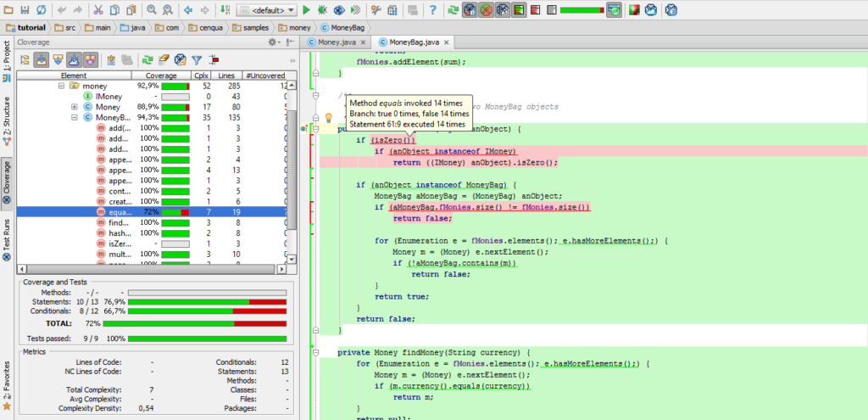Viewport: 868px width, 420px height.
Task: Click the Replace icon next to Find
Action: coord(167,9)
